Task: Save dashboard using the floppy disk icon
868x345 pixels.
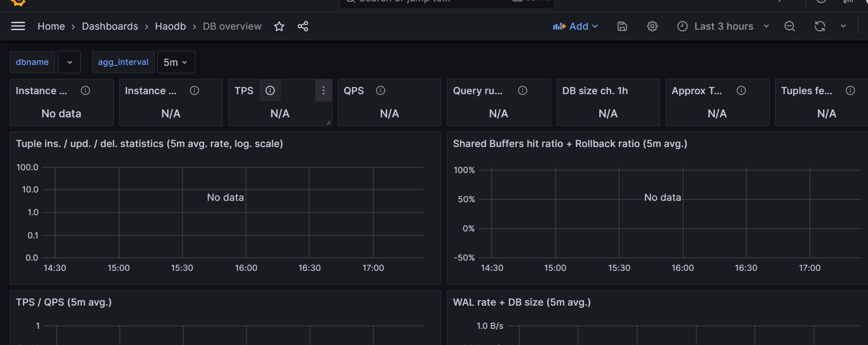Action: [x=622, y=26]
